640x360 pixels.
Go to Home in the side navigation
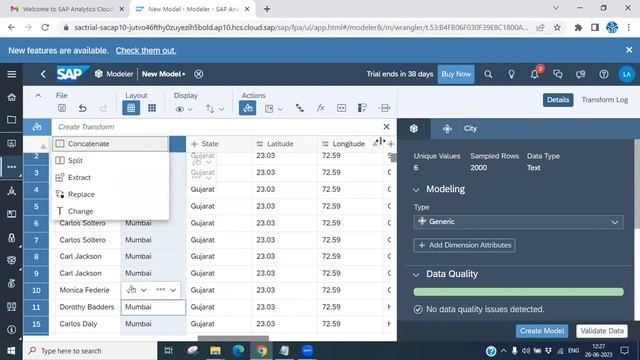click(x=11, y=97)
